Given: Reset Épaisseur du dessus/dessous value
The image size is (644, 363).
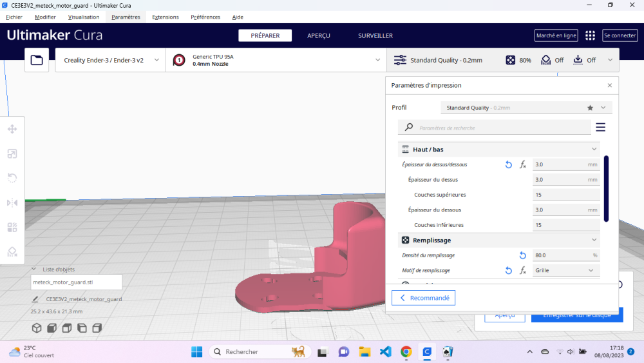Looking at the screenshot, I should click(509, 164).
